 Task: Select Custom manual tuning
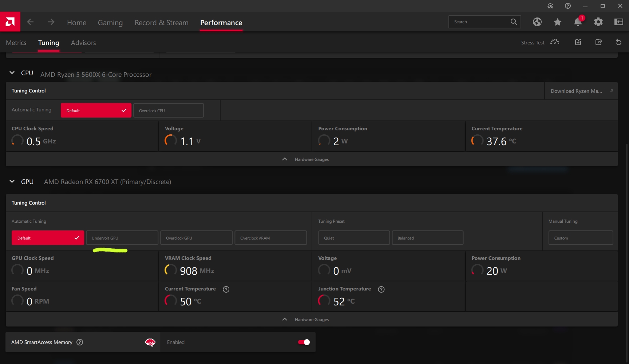pyautogui.click(x=581, y=238)
